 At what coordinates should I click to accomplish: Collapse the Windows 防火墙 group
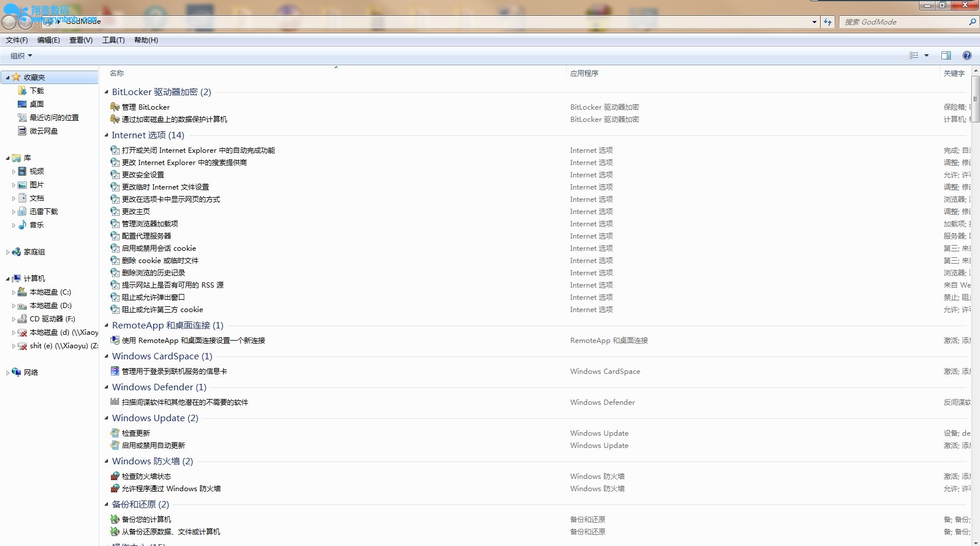(x=106, y=461)
